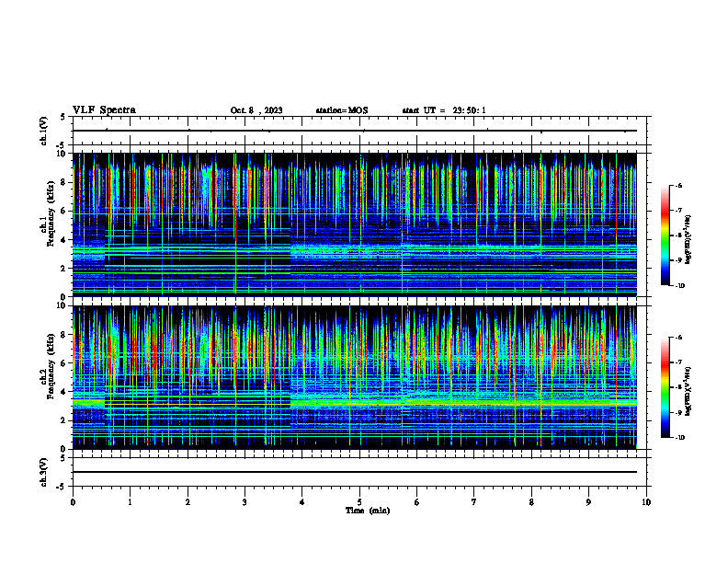728x563 pixels.
Task: Select the ch.1 "Frequency (kHz)" axis label
Action: click(x=51, y=214)
